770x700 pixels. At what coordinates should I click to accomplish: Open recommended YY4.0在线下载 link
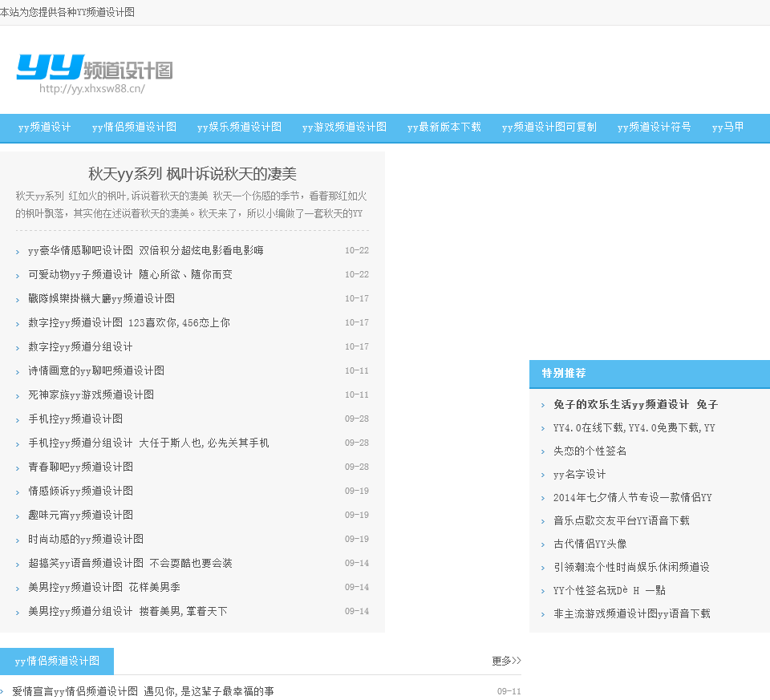tap(634, 427)
